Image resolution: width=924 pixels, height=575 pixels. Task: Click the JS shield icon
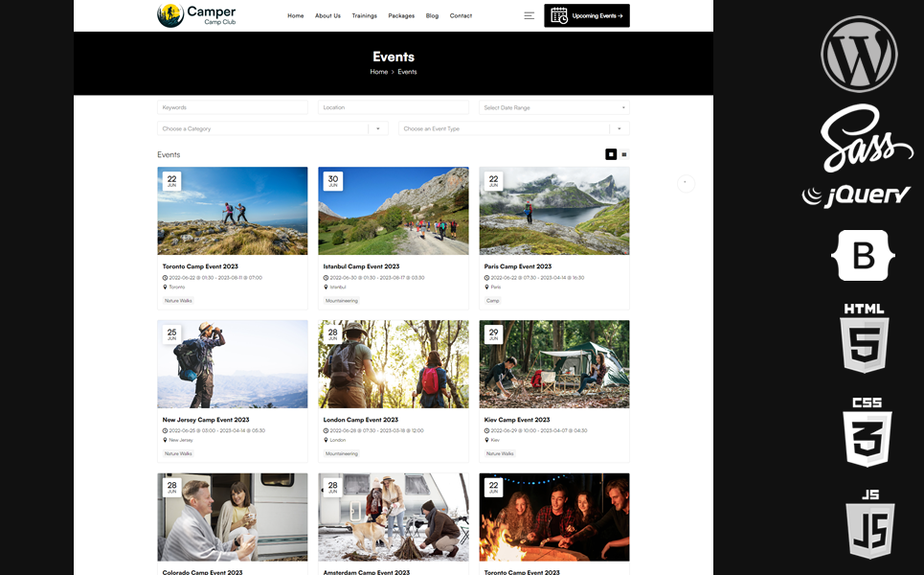point(868,524)
